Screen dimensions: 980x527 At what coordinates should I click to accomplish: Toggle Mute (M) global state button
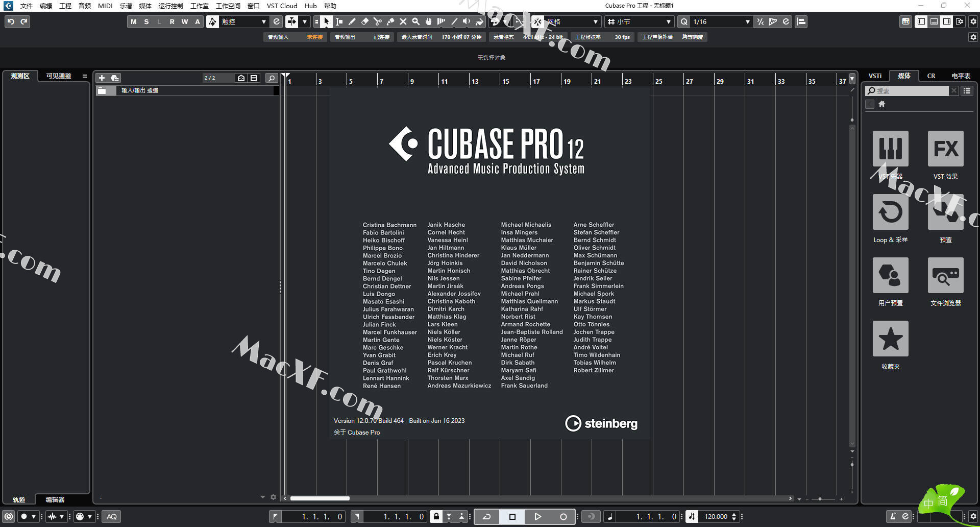tap(134, 21)
